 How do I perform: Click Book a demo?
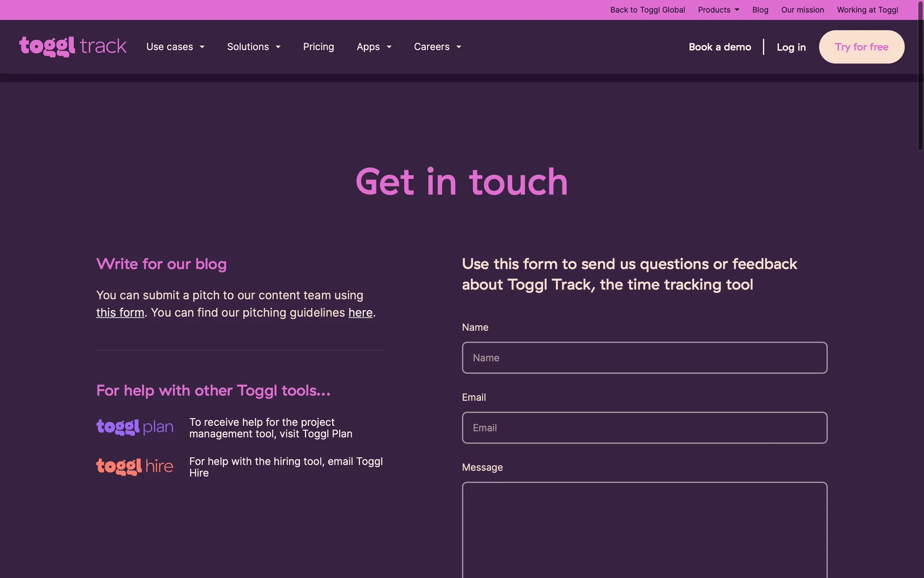(x=719, y=47)
